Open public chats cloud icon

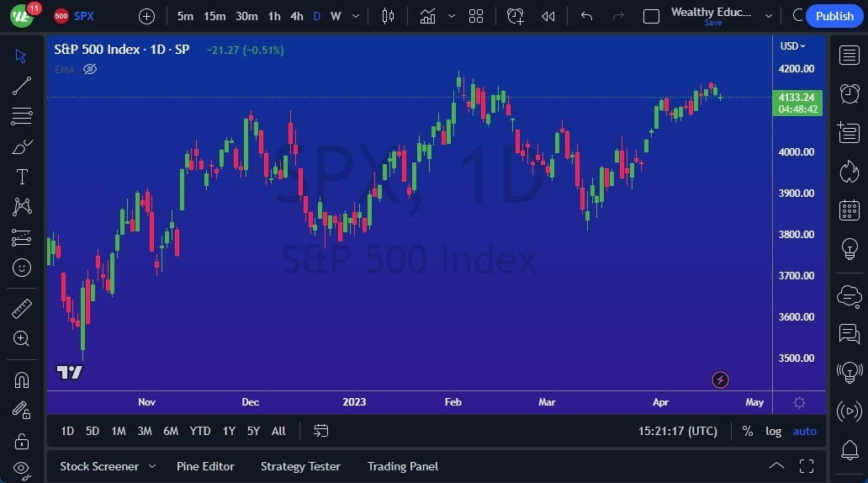[849, 296]
